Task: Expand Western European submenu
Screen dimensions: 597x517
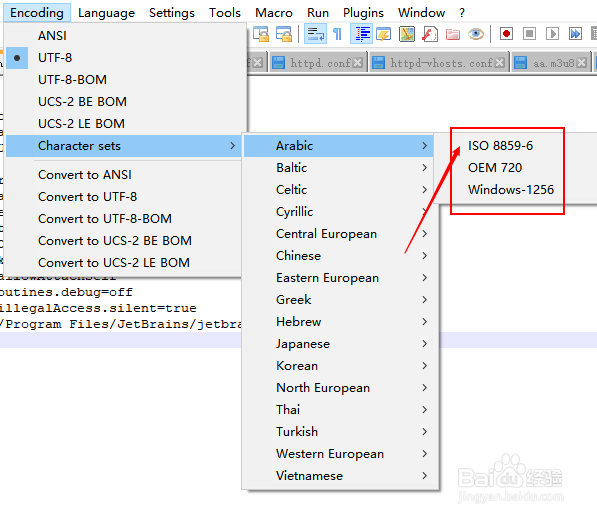Action: pos(340,455)
